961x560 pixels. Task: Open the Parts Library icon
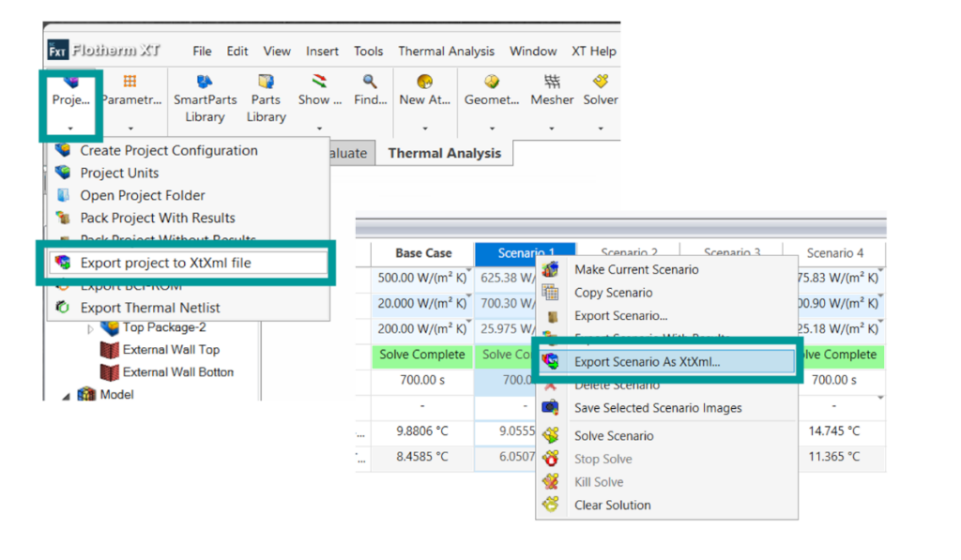[x=266, y=83]
